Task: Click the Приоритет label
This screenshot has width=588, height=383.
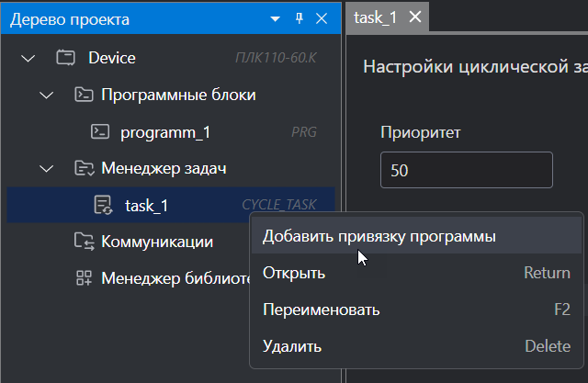Action: [421, 132]
